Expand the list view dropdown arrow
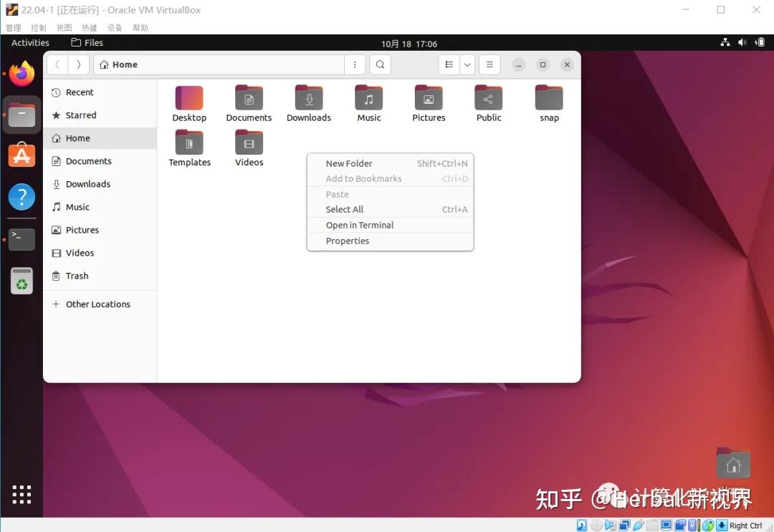This screenshot has height=532, width=774. (467, 64)
